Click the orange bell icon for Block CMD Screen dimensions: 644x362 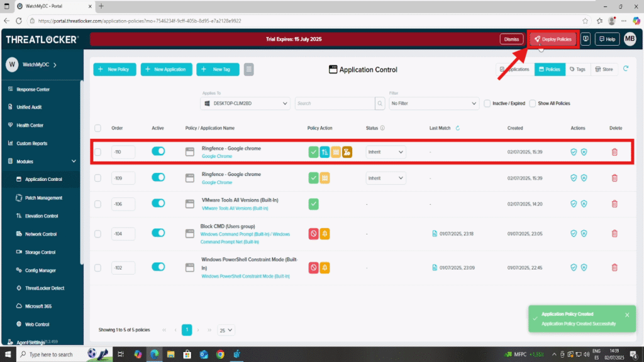coord(325,234)
